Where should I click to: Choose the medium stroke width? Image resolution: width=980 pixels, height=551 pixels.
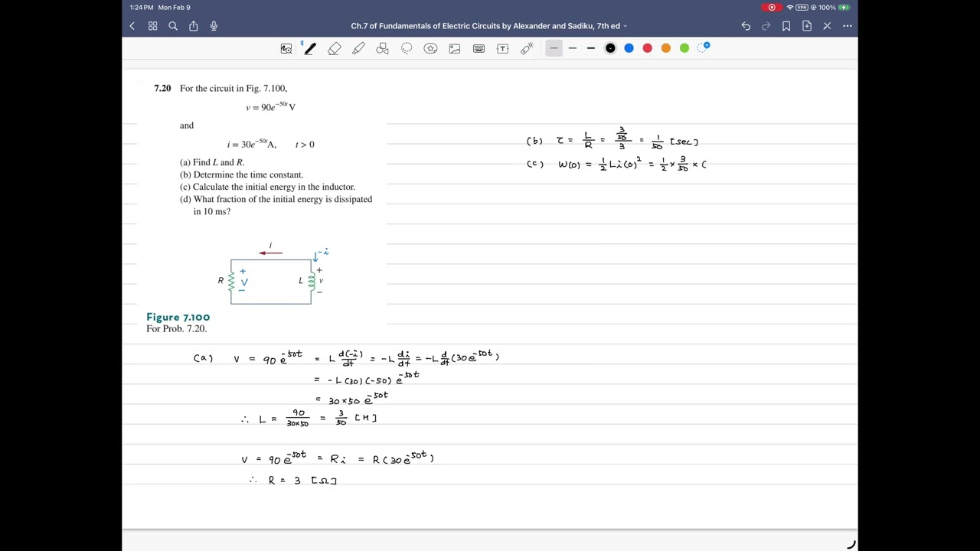point(572,48)
